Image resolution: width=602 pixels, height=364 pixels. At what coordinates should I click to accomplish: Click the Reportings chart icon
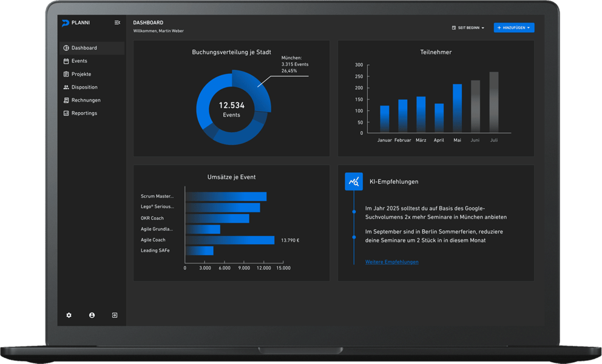pyautogui.click(x=66, y=113)
